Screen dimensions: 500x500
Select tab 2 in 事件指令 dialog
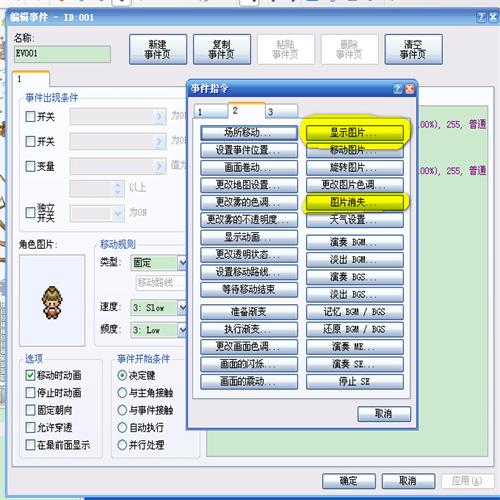coord(246,110)
